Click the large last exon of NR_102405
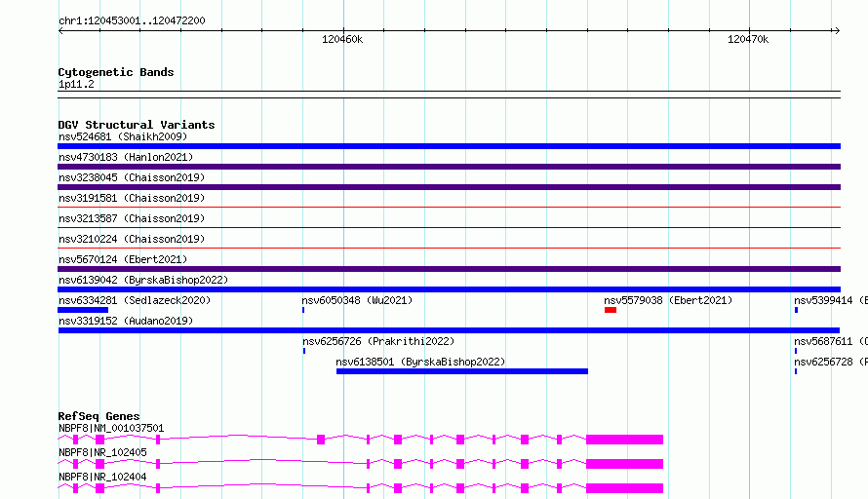Image resolution: width=868 pixels, height=499 pixels. [624, 464]
